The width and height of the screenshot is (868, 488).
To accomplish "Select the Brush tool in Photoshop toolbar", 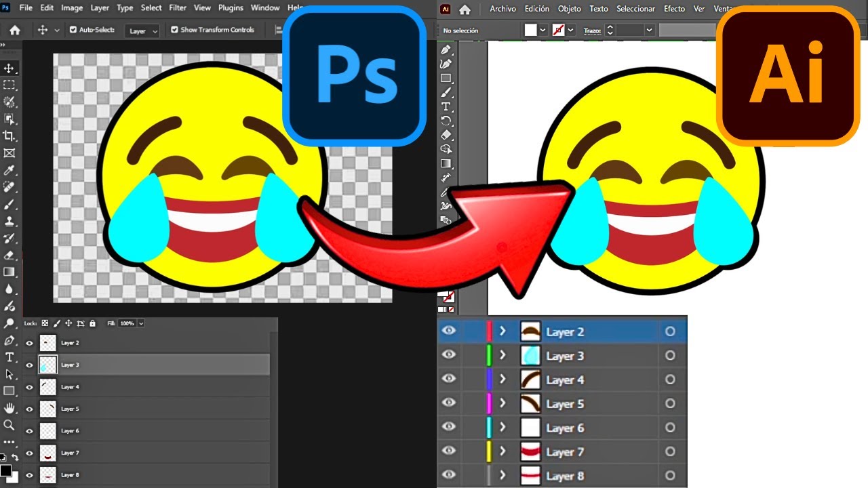I will [9, 204].
